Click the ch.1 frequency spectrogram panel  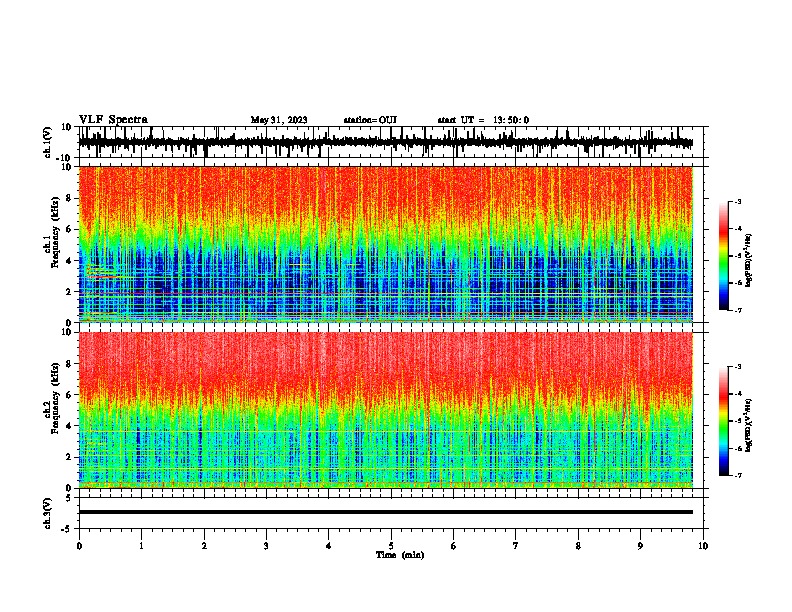coord(386,244)
